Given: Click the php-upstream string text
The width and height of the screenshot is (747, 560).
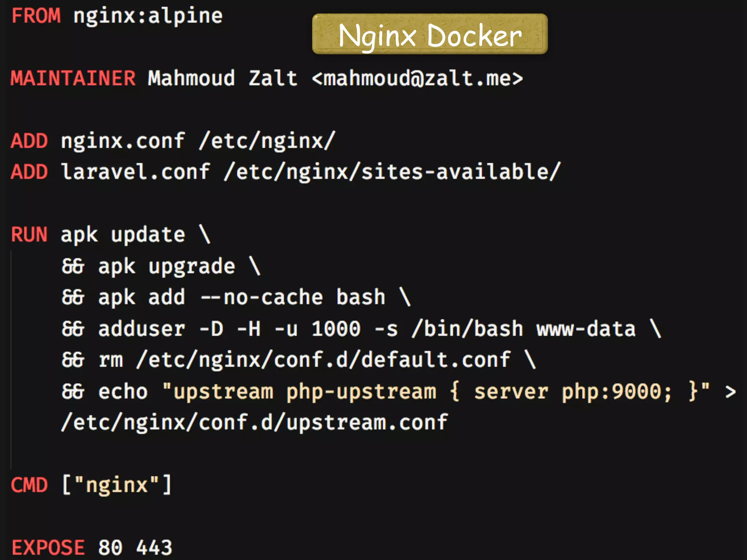Looking at the screenshot, I should (361, 392).
